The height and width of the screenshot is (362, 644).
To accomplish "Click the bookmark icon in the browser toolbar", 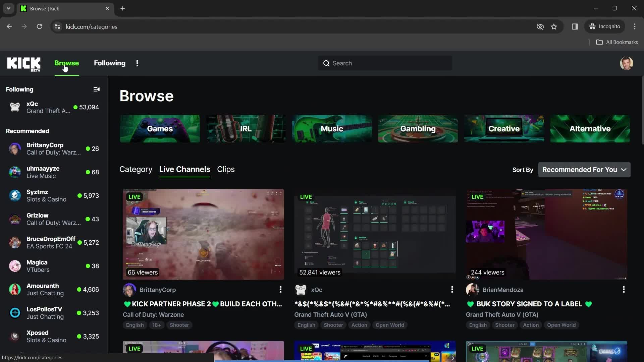I will [x=554, y=26].
